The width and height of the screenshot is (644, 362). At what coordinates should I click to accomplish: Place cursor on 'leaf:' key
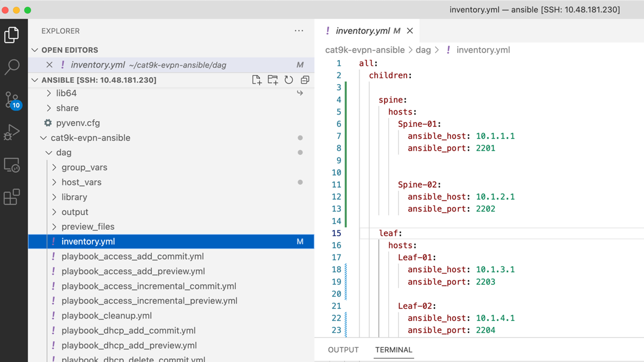390,233
